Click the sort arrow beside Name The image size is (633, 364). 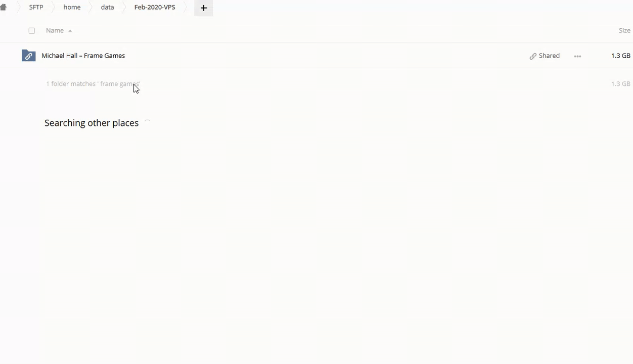click(70, 31)
